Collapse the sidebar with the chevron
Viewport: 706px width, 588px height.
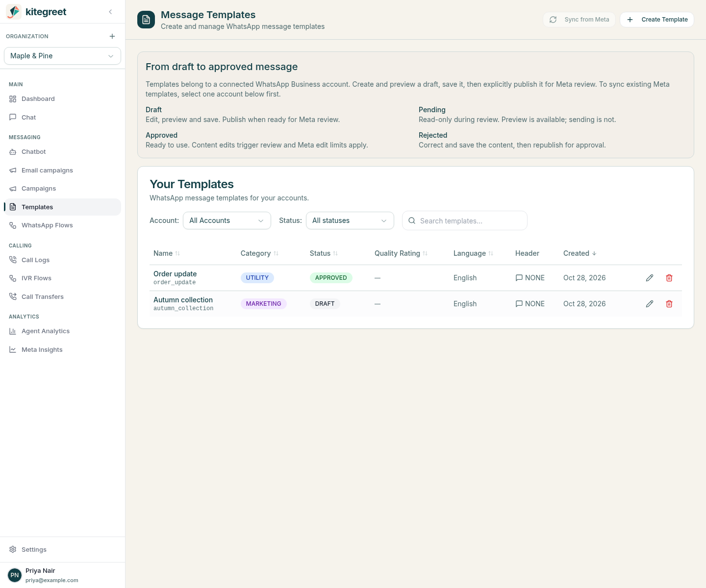point(110,12)
